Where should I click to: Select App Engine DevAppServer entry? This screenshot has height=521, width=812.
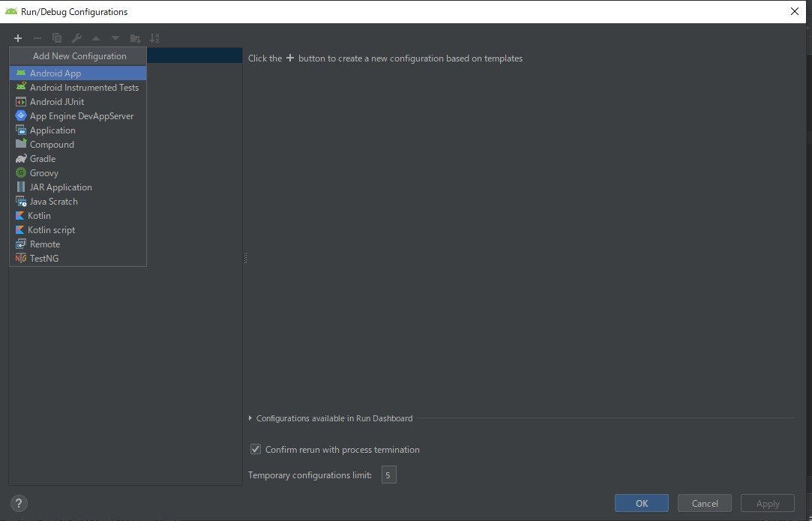78,116
